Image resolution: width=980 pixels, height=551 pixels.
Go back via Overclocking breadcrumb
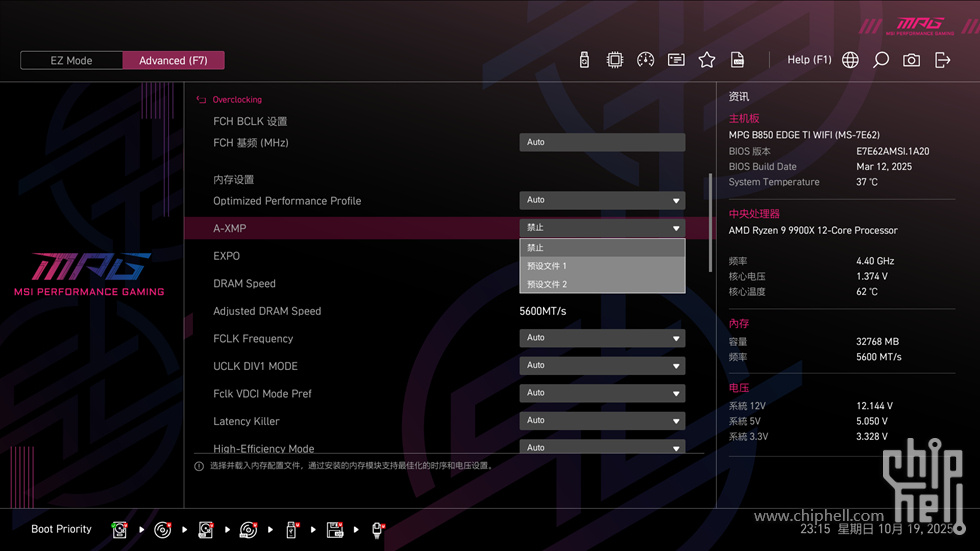(236, 100)
